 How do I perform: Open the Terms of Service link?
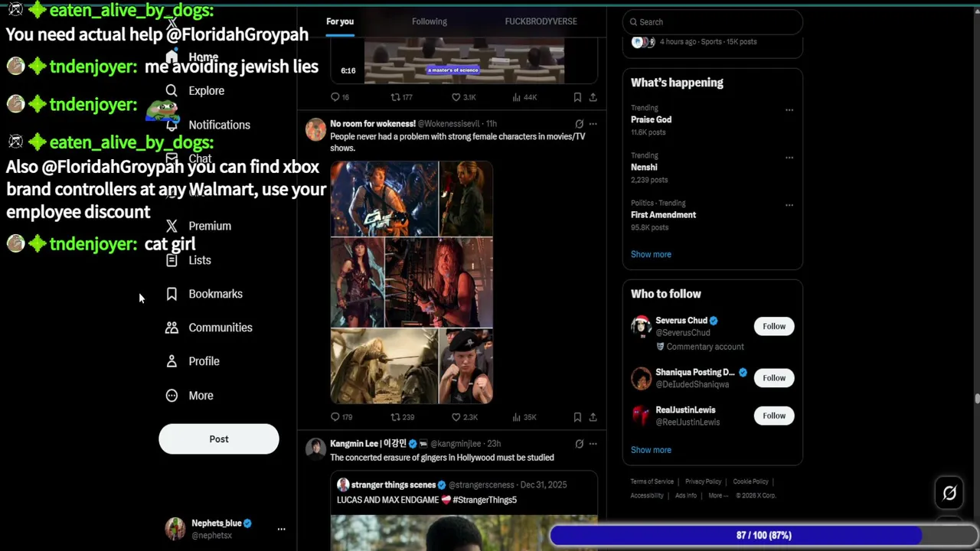tap(652, 481)
